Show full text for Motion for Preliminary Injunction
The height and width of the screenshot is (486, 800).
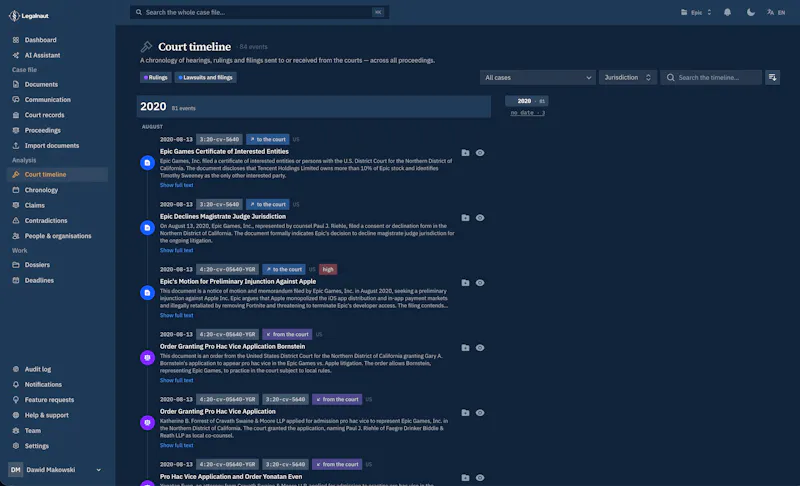click(x=177, y=315)
